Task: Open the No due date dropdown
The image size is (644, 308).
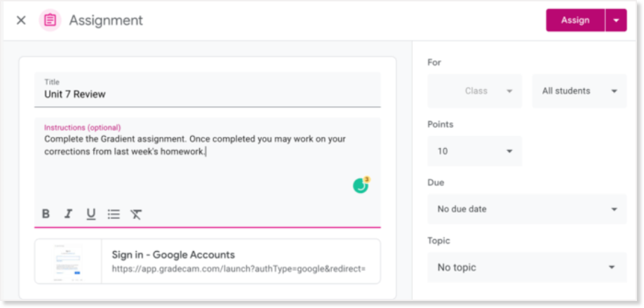Action: tap(527, 209)
